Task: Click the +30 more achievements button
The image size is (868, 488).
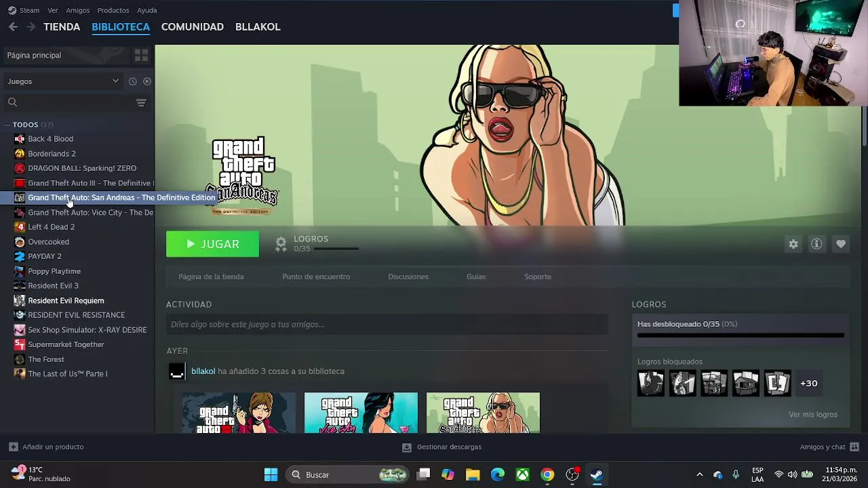Action: coord(809,383)
